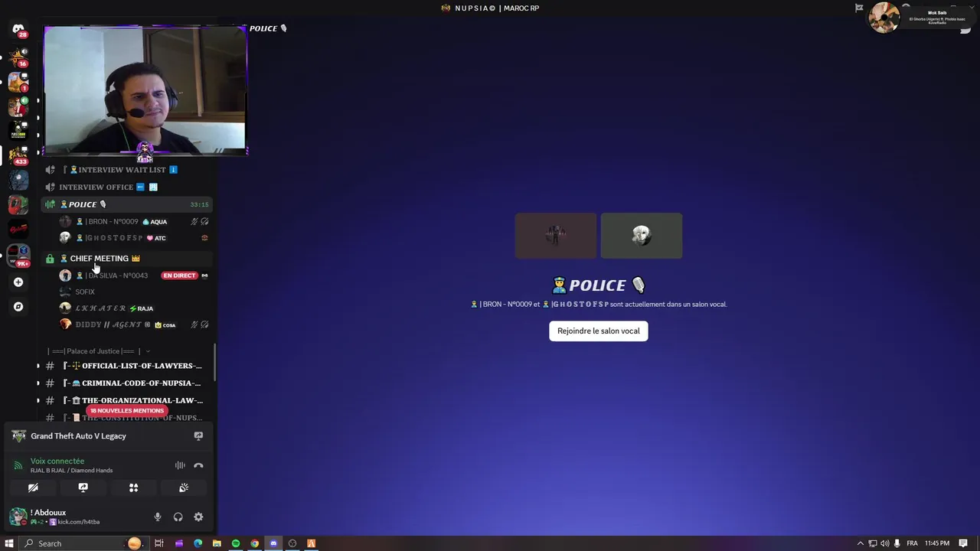Screen dimensions: 980x551
Task: Open the Discover servers compass icon
Action: (18, 307)
